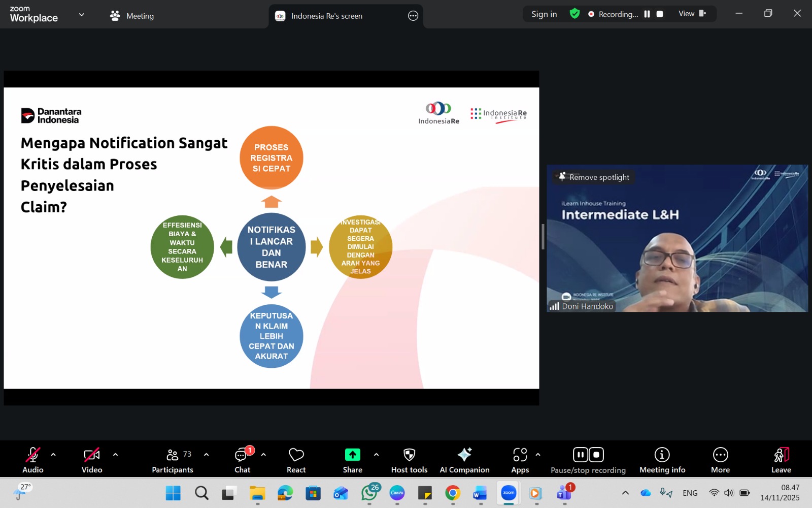Launch the AI Companion sparkle icon
Screen dimensions: 812x508
[x=464, y=455]
